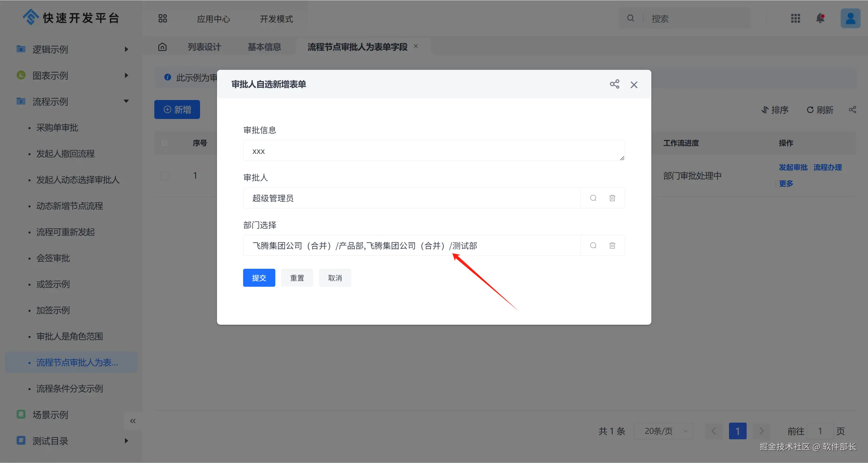Open 开发模式 in top navigation

tap(276, 19)
